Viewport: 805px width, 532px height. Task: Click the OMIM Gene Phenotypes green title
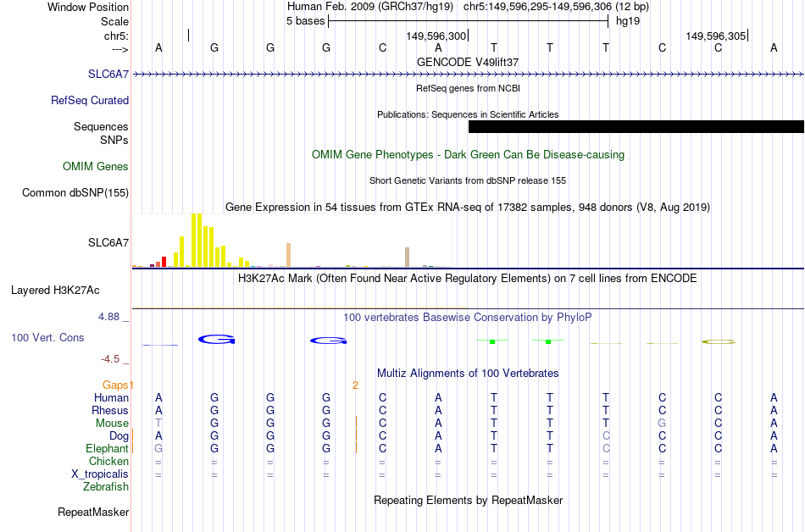pos(468,154)
